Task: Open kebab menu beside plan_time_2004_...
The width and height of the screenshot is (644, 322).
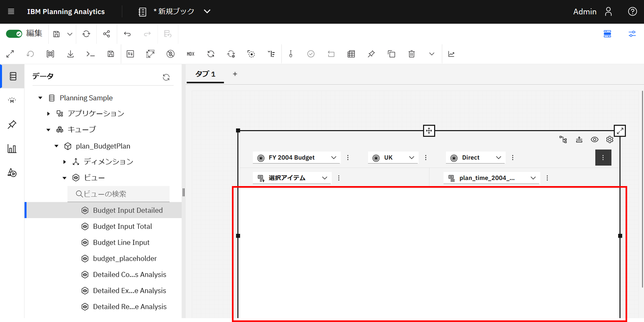Action: 547,178
